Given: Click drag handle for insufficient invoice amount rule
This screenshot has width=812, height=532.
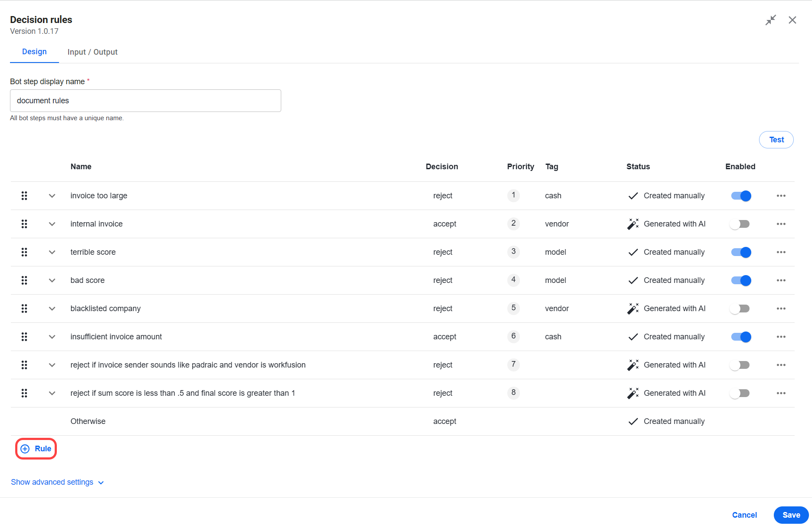Looking at the screenshot, I should [x=24, y=337].
